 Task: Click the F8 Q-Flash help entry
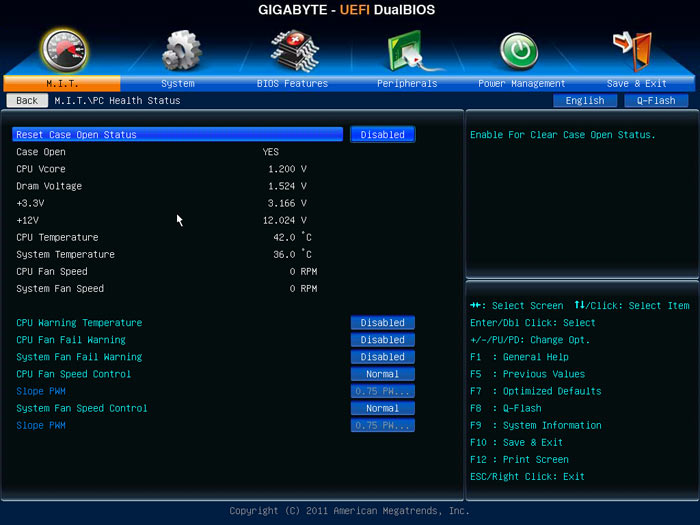(506, 408)
